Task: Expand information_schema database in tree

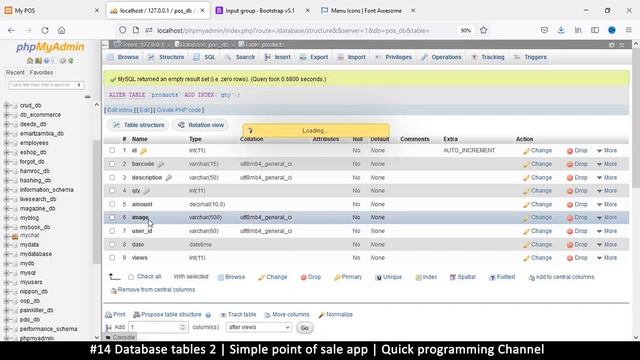Action: coord(7,190)
